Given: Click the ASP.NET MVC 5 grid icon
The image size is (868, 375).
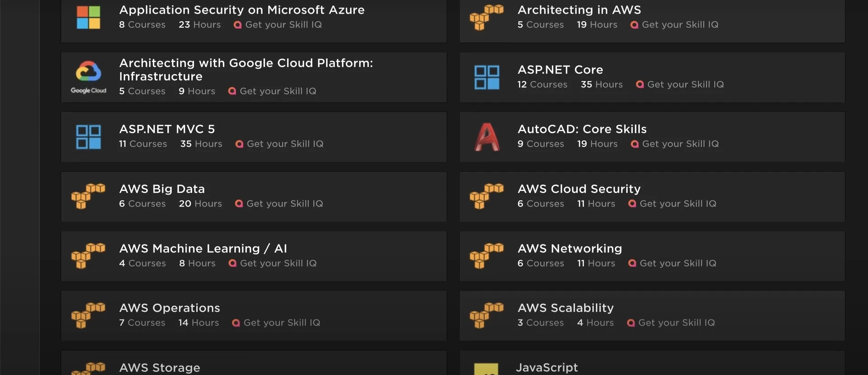Looking at the screenshot, I should click(x=89, y=137).
